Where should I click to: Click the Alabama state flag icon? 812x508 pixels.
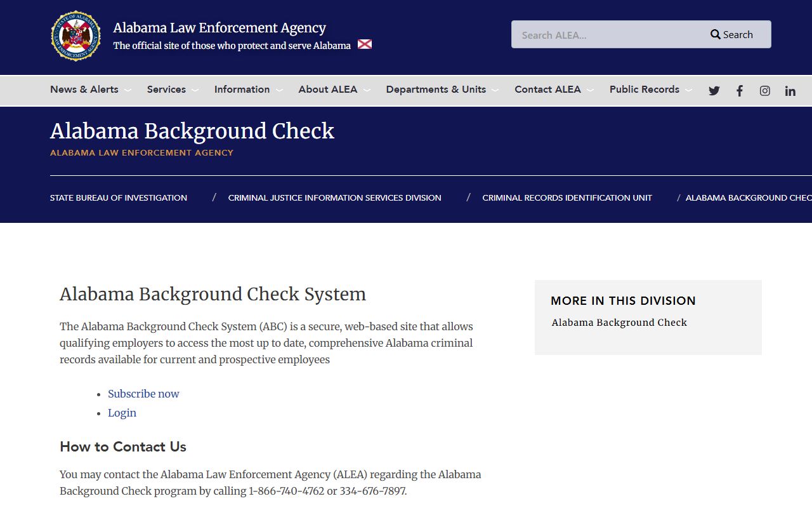click(365, 44)
